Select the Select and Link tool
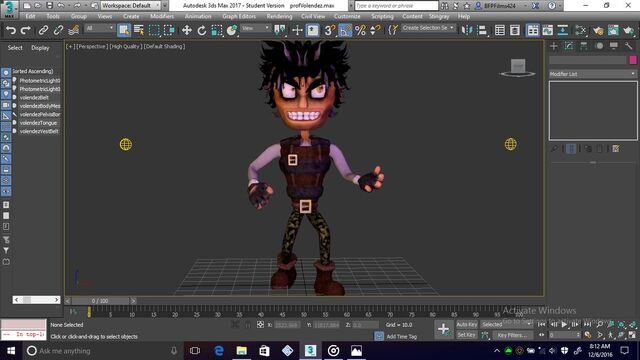 (x=43, y=30)
